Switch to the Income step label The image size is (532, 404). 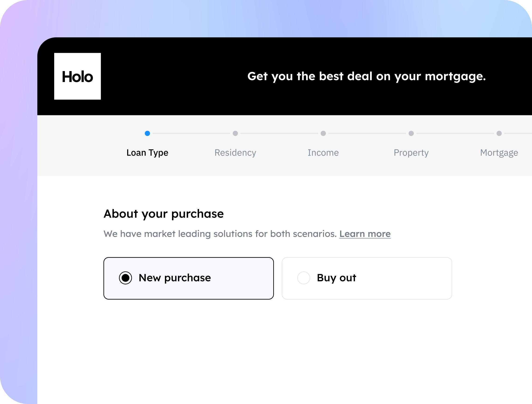(x=323, y=153)
